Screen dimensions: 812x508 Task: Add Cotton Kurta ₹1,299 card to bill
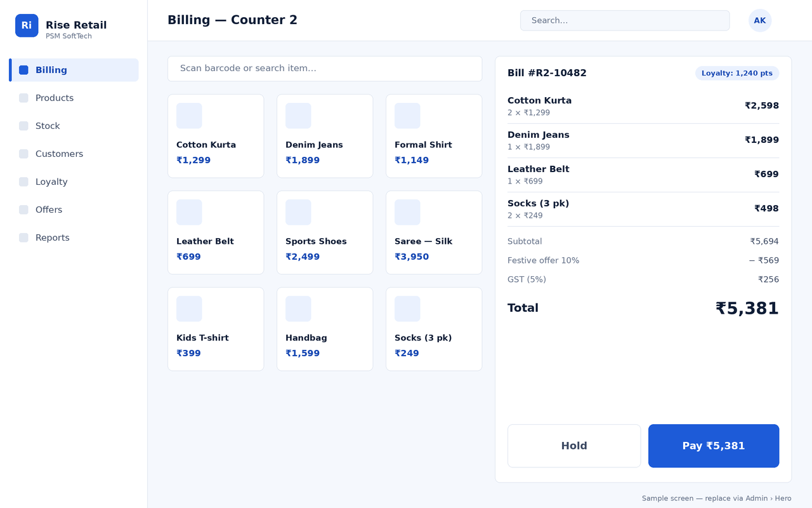click(216, 136)
